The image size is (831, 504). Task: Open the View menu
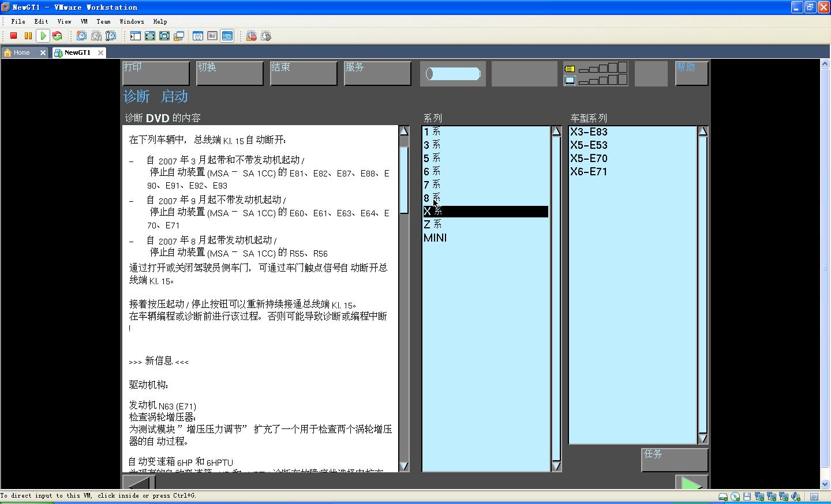pos(64,21)
